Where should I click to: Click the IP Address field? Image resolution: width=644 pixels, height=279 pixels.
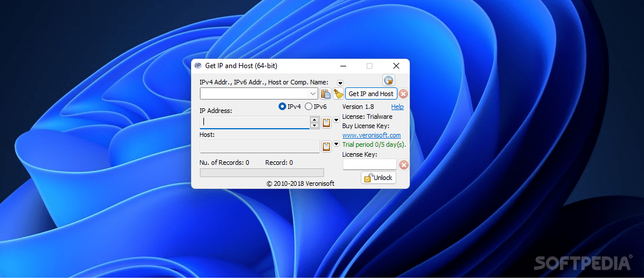coord(255,122)
